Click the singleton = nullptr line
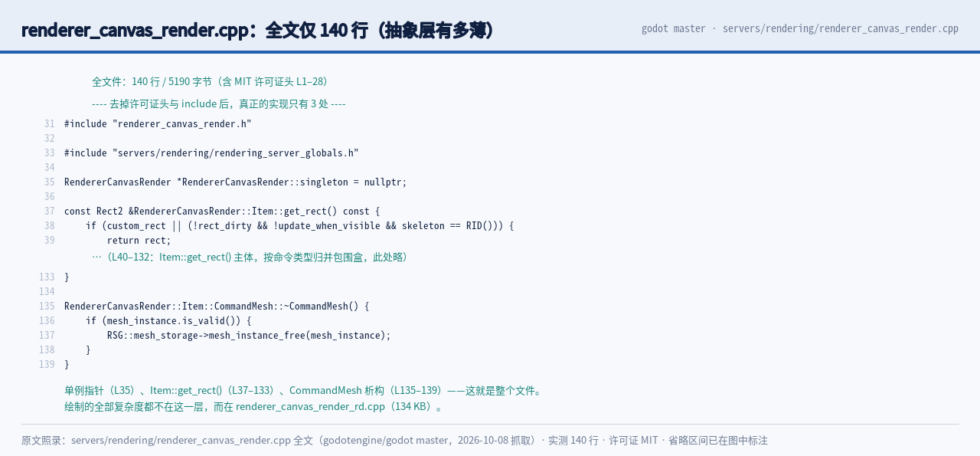The width and height of the screenshot is (980, 456). [x=236, y=182]
